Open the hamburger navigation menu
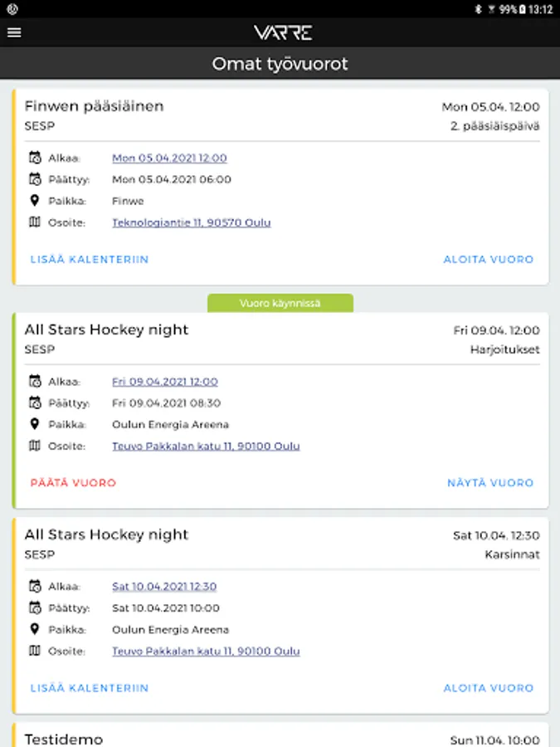Viewport: 560px width, 747px height. click(14, 33)
